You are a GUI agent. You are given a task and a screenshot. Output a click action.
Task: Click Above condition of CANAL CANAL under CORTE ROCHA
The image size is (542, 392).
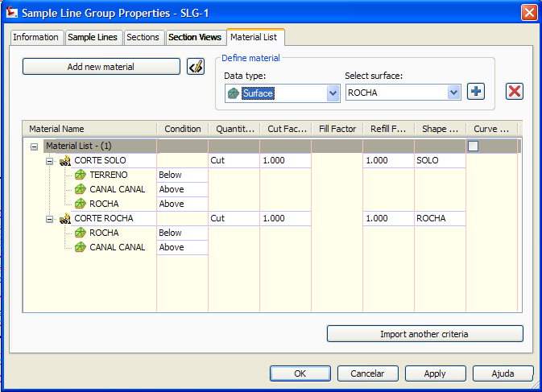[182, 248]
